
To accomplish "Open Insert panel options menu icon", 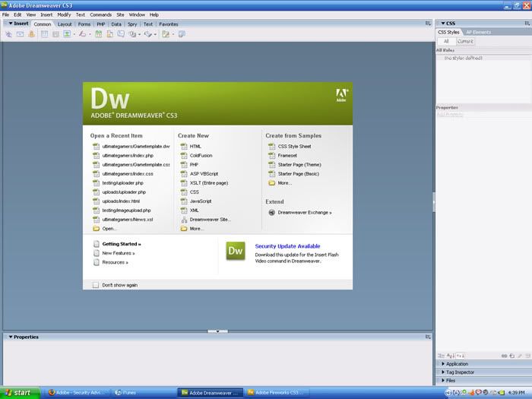I will pos(428,24).
